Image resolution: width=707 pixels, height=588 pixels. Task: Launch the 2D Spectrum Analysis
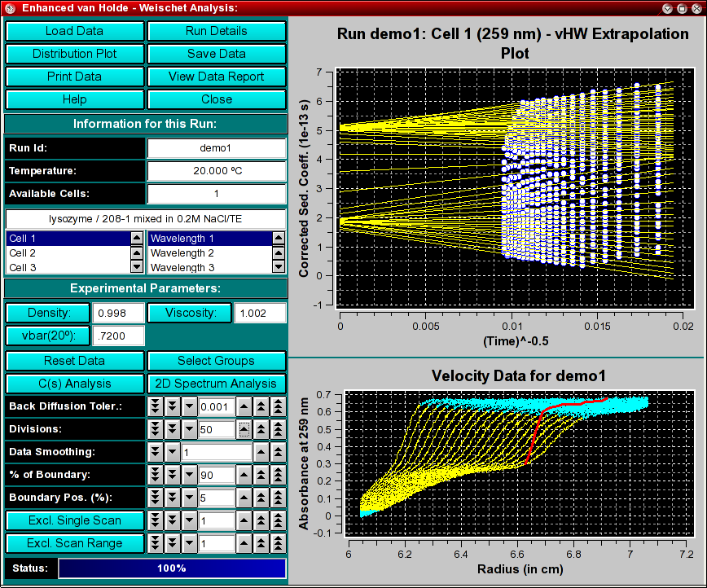[x=217, y=384]
